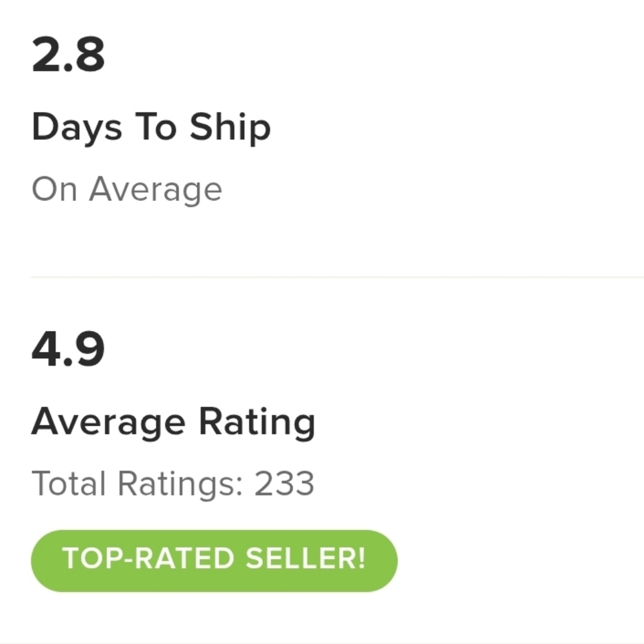Click the Total Ratings: 233 text
The image size is (644, 644).
[173, 485]
